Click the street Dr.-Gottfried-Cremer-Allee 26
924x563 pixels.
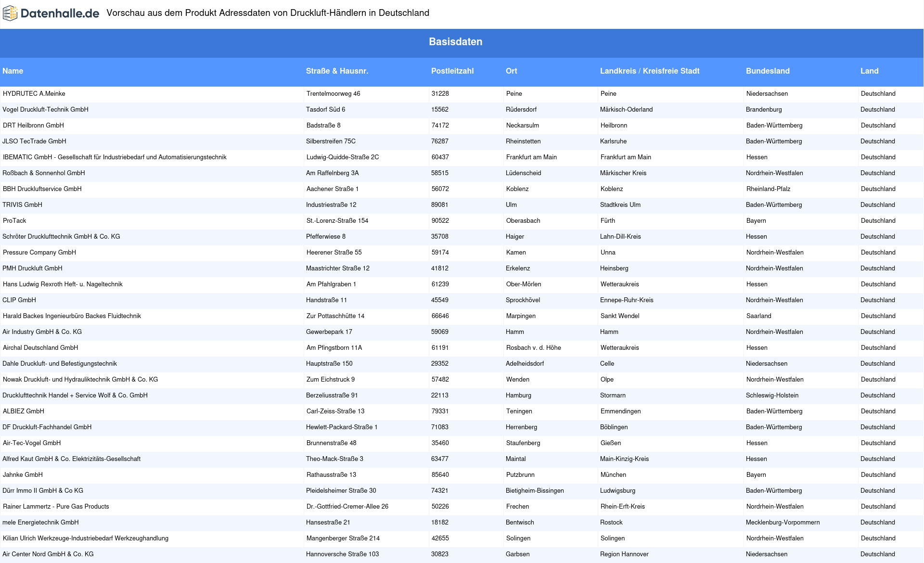tap(347, 507)
